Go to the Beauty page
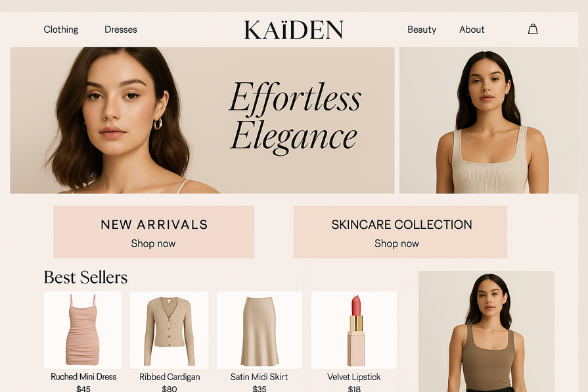Image resolution: width=588 pixels, height=392 pixels. [x=422, y=30]
